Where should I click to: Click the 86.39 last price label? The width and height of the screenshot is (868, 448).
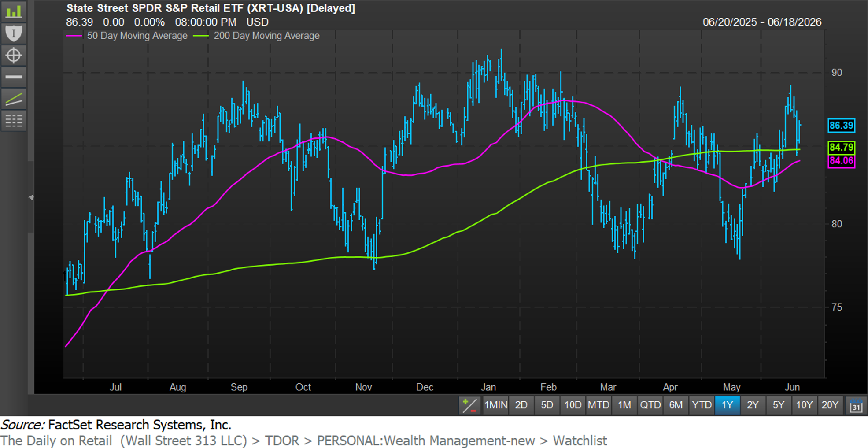[841, 126]
